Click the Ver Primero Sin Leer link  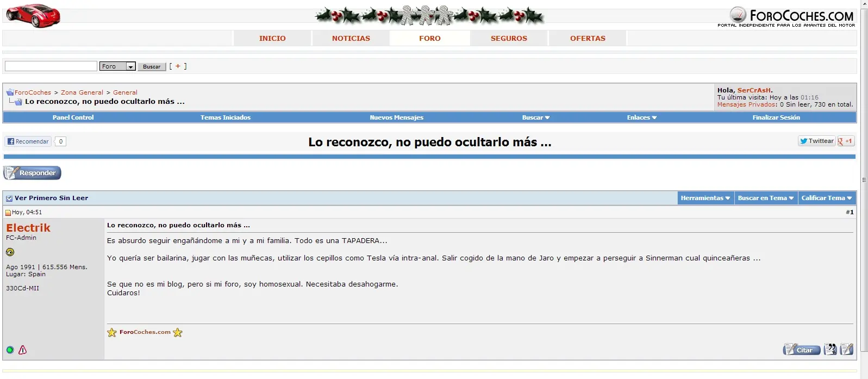point(51,198)
